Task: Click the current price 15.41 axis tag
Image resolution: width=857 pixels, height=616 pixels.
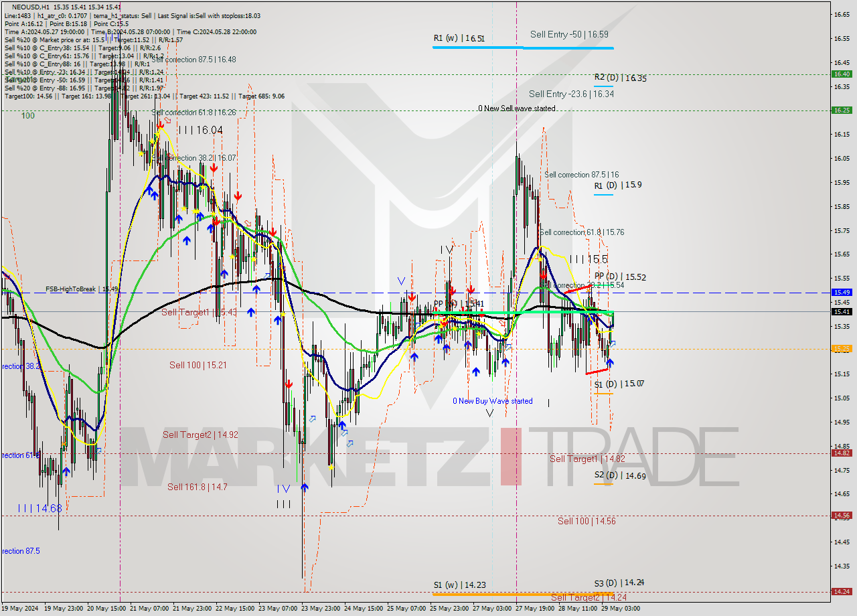Action: (x=842, y=312)
